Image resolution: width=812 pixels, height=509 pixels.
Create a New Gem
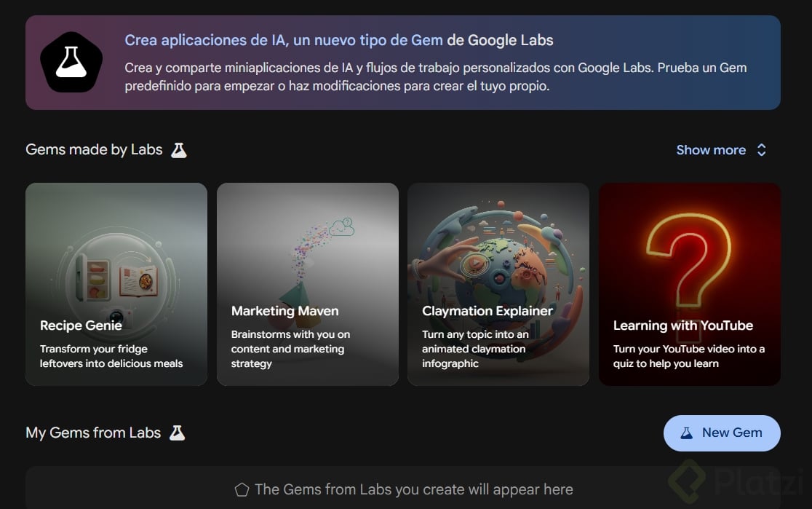click(x=722, y=433)
